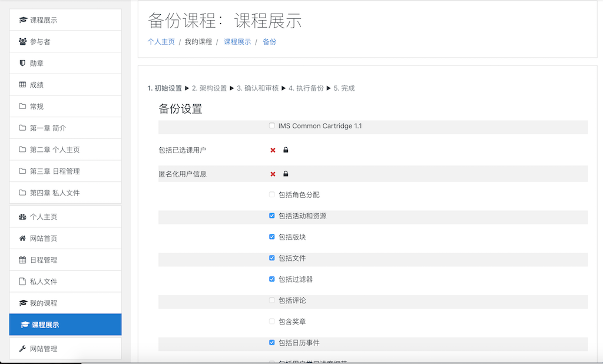Viewport: 603px width, 364px height.
Task: Click the file icon next to 私人文件
Action: point(23,282)
